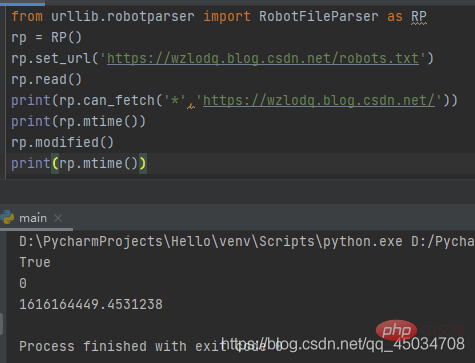Image resolution: width=475 pixels, height=363 pixels.
Task: Click 'RobotFileParser' in the import line
Action: 319,16
